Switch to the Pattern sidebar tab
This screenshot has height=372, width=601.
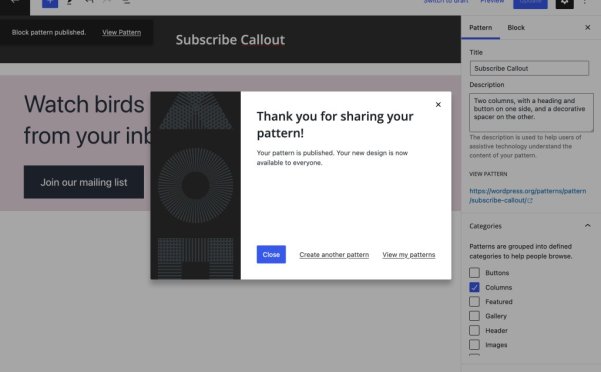(x=480, y=28)
